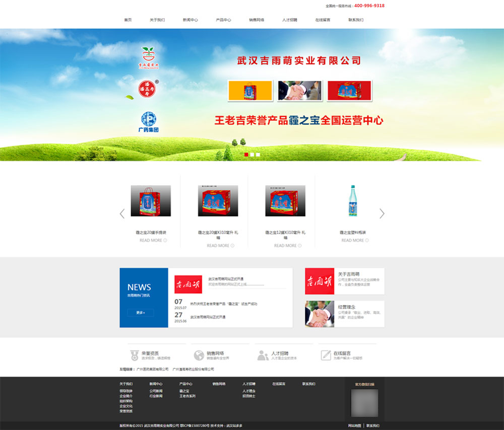Open 销售网络 in the top navigation

pos(257,20)
